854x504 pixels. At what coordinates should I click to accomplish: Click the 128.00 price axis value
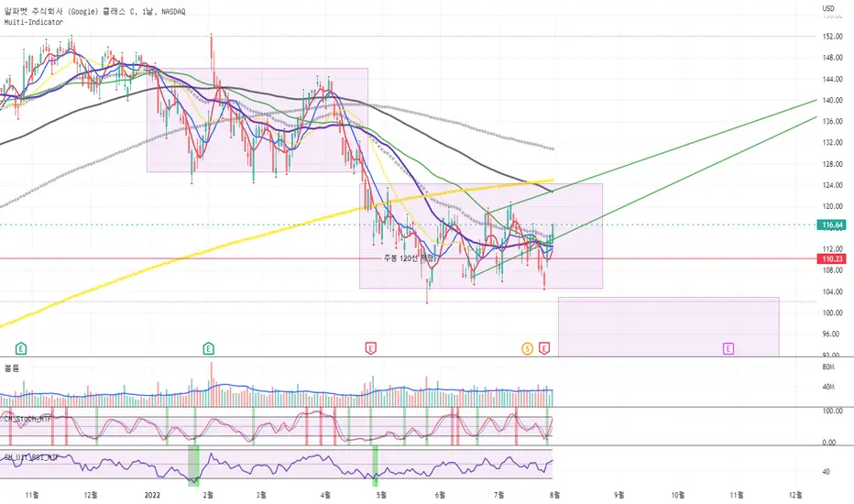833,164
